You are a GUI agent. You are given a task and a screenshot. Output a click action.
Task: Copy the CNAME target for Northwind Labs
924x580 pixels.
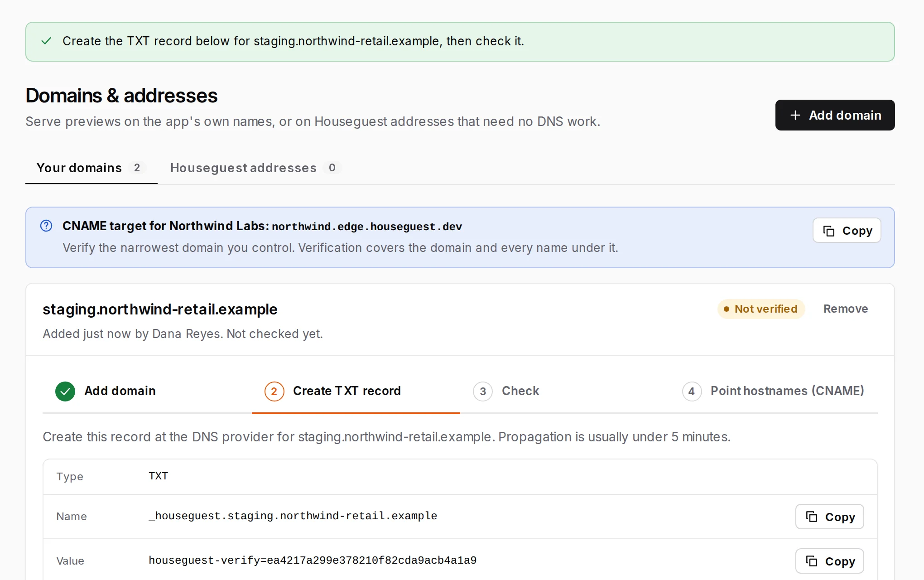tap(847, 231)
